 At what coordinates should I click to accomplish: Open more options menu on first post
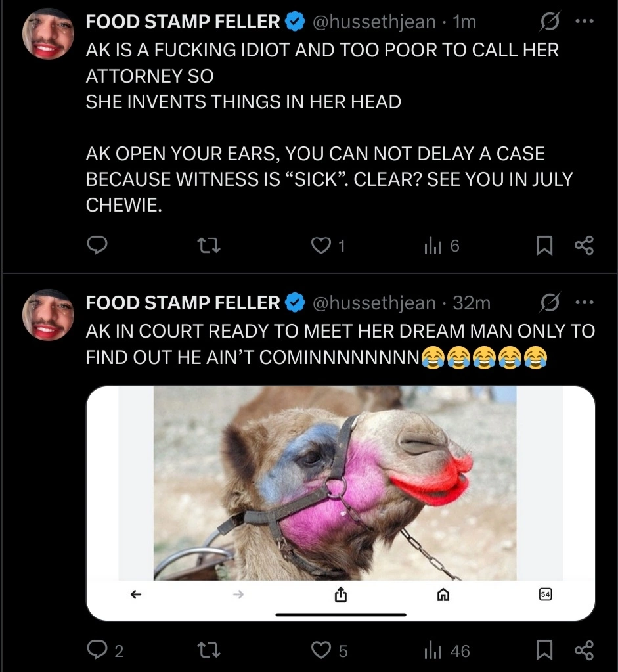[585, 21]
